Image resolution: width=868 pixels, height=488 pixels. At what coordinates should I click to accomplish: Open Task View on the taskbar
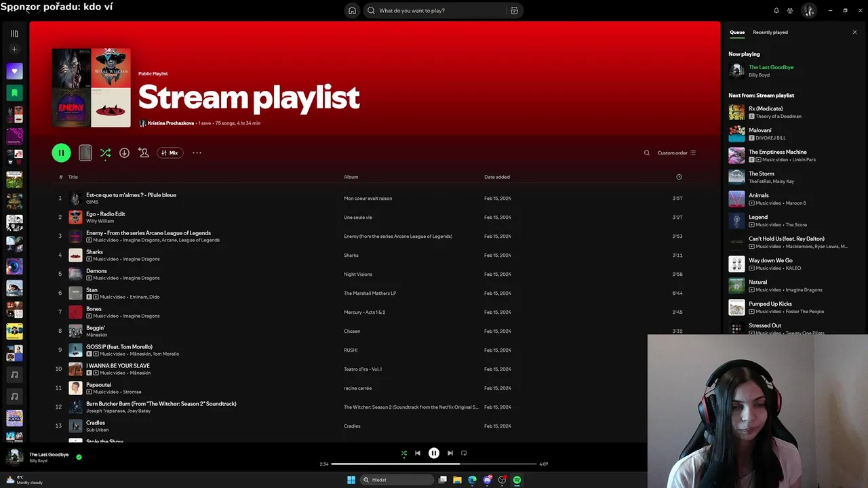coord(443,480)
